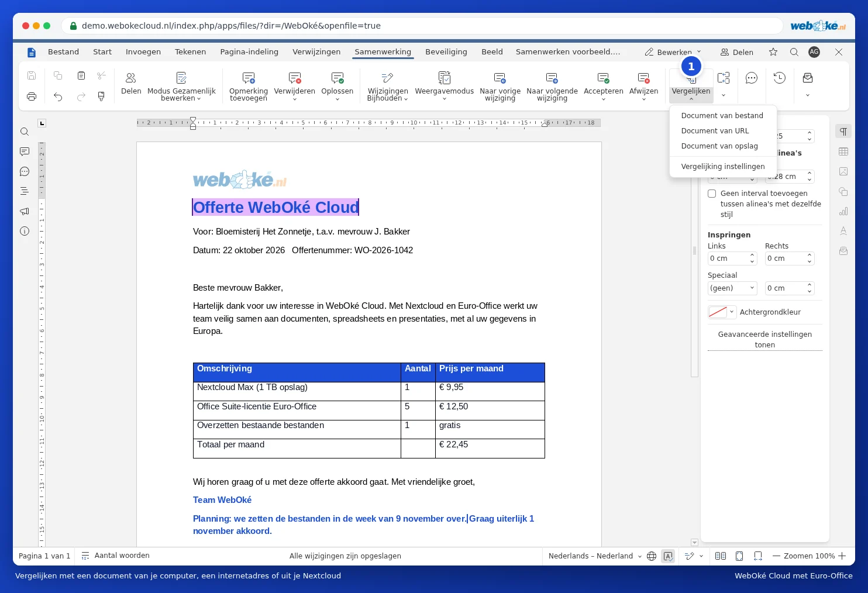
Task: Click the Accepteren change icon
Action: 604,78
